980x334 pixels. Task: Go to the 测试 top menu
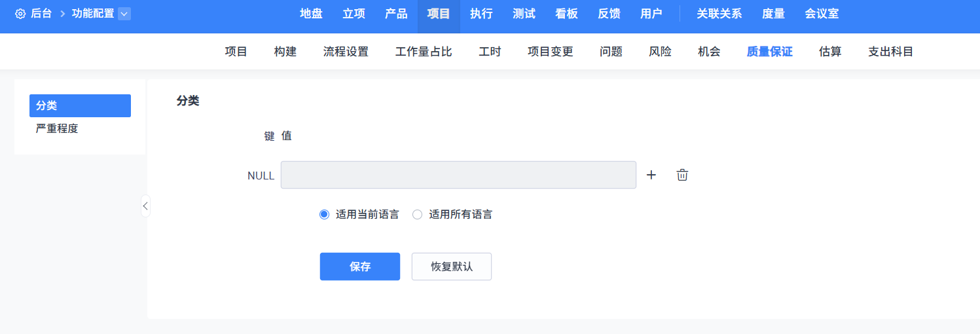click(524, 14)
